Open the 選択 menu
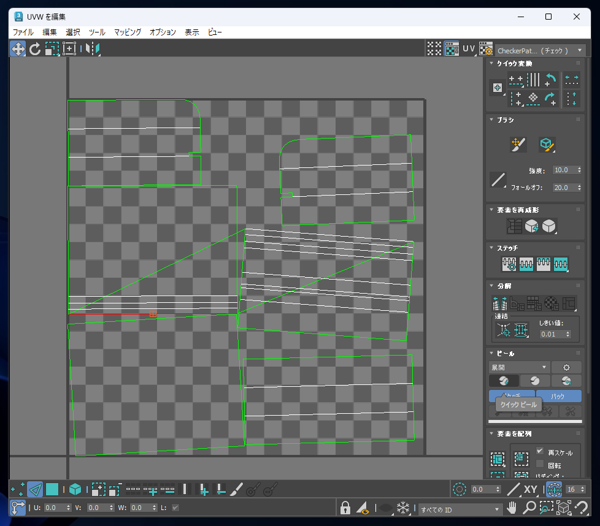This screenshot has height=526, width=600. [x=73, y=32]
